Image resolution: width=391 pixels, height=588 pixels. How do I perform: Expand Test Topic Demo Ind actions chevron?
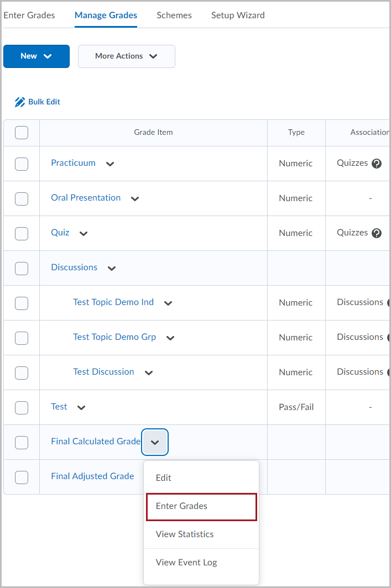168,303
